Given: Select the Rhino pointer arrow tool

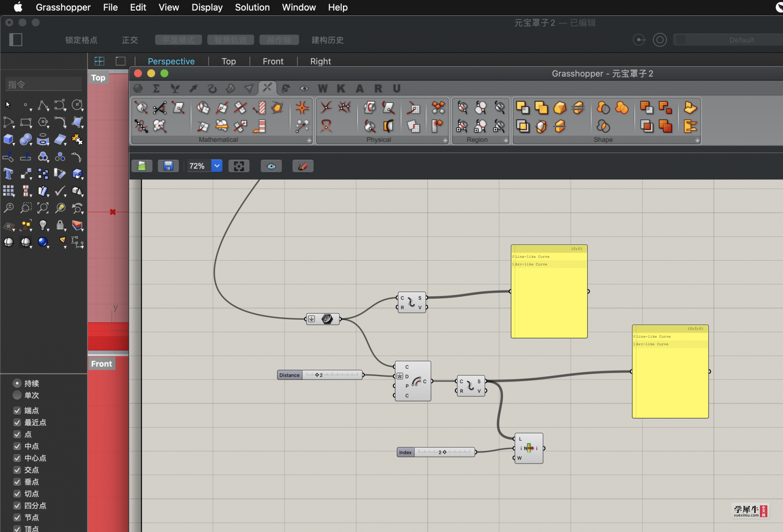Looking at the screenshot, I should [x=8, y=105].
